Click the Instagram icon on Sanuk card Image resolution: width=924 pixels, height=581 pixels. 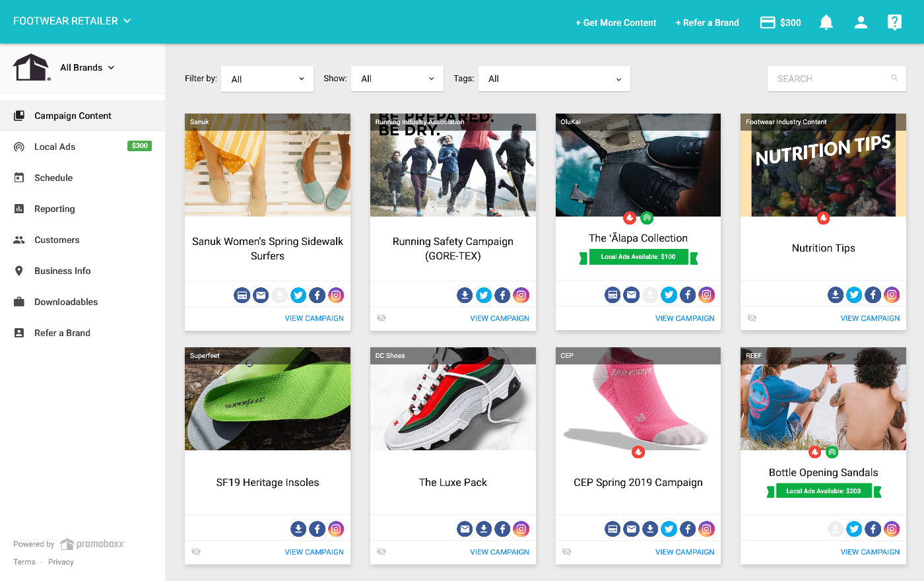pyautogui.click(x=336, y=295)
